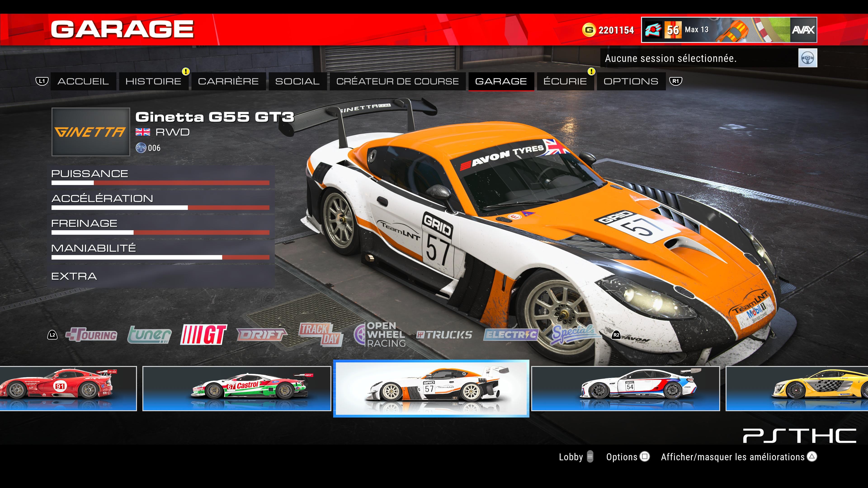This screenshot has width=868, height=488.
Task: Click the square button icon beside Options
Action: pyautogui.click(x=645, y=457)
